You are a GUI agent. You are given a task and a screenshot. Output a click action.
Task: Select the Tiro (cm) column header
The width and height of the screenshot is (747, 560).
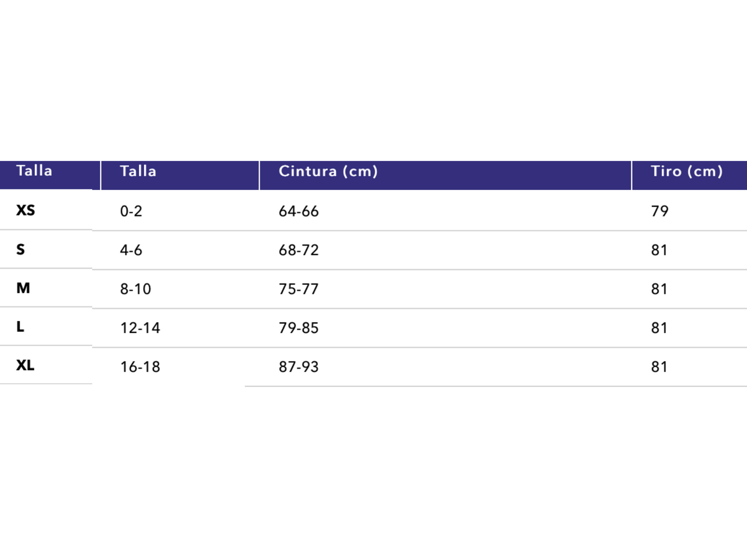pos(687,172)
